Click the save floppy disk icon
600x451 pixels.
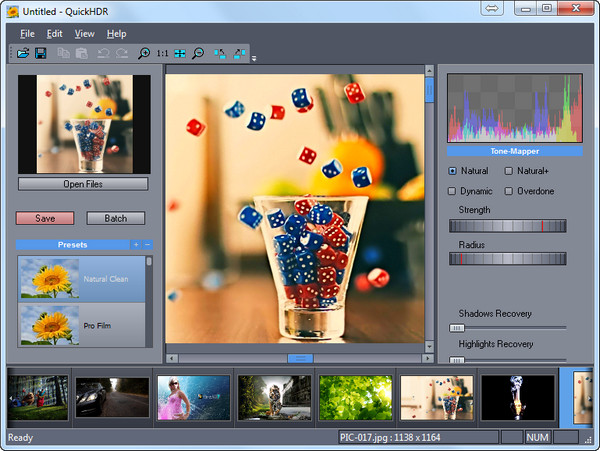click(x=41, y=53)
